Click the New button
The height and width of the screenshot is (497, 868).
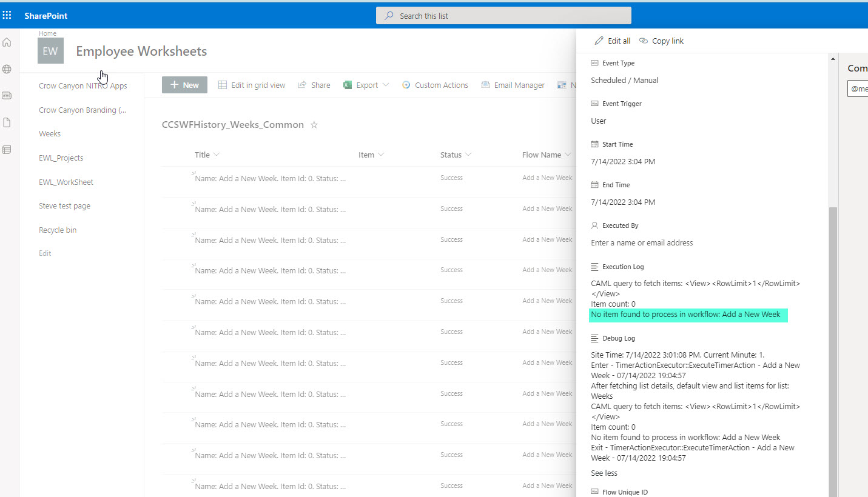pos(184,85)
